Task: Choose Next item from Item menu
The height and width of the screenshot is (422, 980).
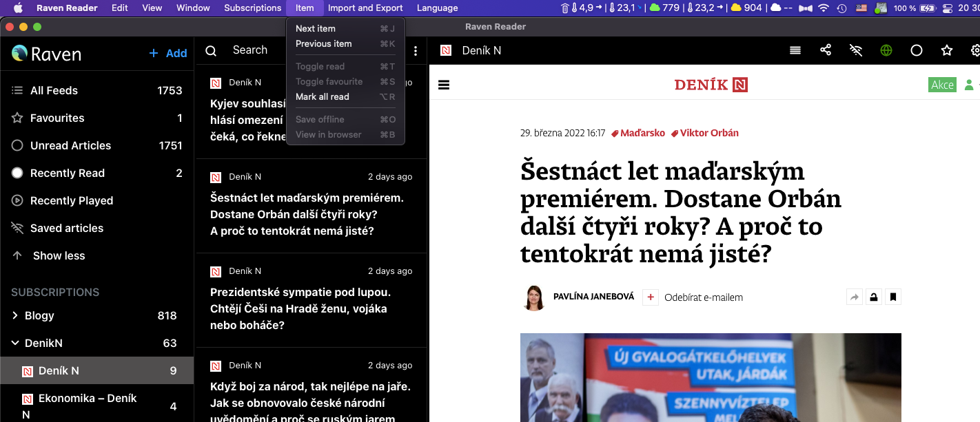Action: [x=345, y=28]
